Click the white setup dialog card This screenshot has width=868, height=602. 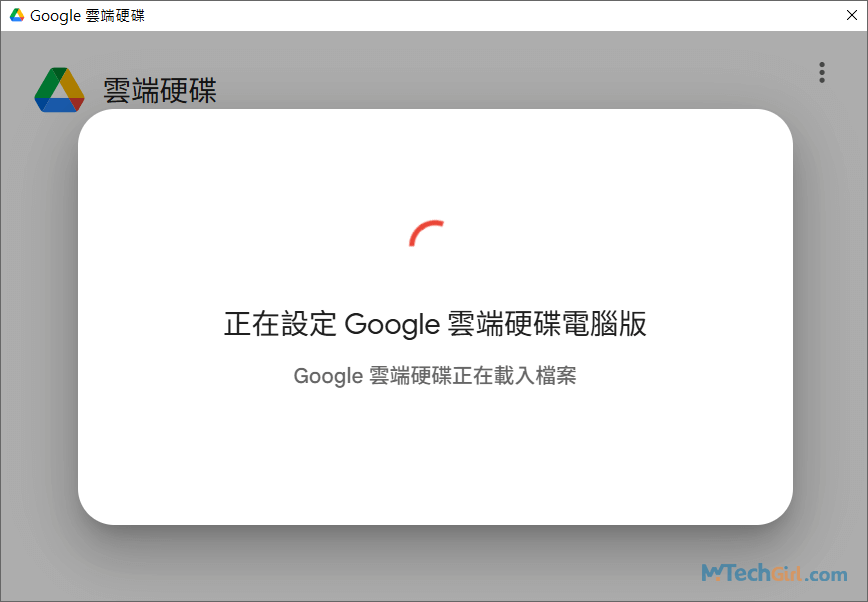click(x=434, y=460)
